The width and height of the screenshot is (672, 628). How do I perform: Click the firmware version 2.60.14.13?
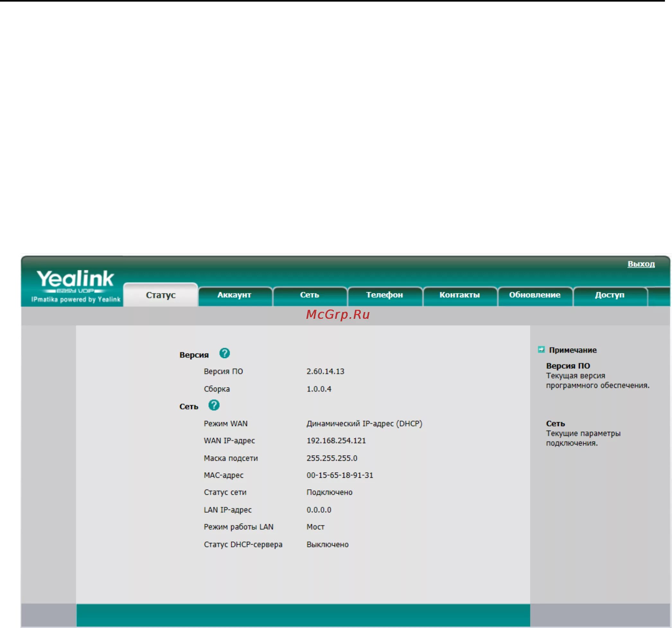click(x=325, y=371)
